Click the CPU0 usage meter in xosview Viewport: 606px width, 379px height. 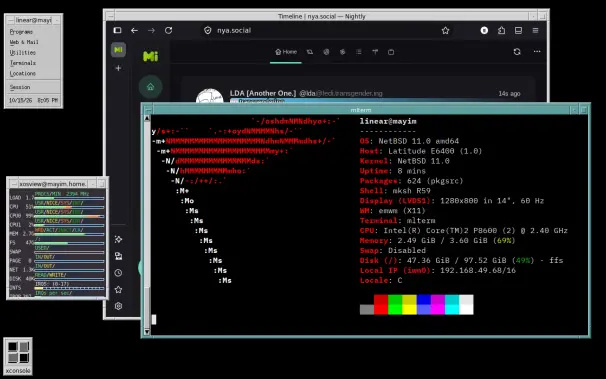69,216
